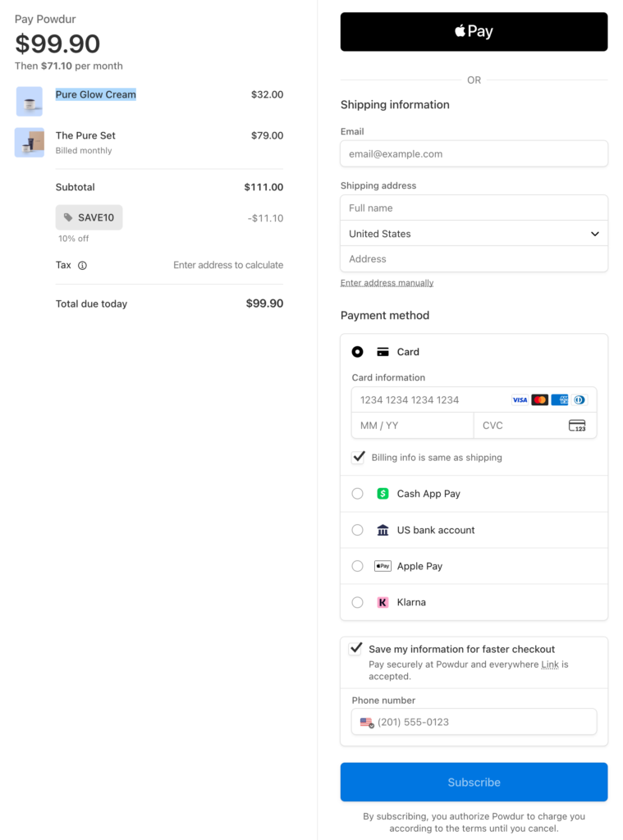Click the Klarna logo icon
Viewport: 623px width, 840px height.
tap(383, 602)
